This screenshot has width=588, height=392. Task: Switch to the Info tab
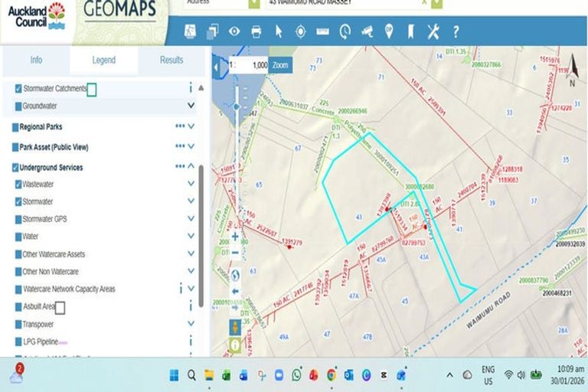click(x=36, y=60)
